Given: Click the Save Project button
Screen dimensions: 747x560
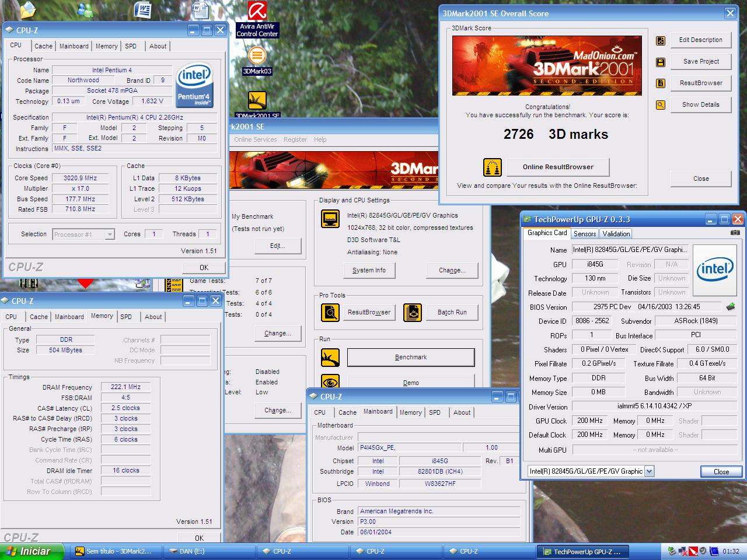Looking at the screenshot, I should point(701,61).
